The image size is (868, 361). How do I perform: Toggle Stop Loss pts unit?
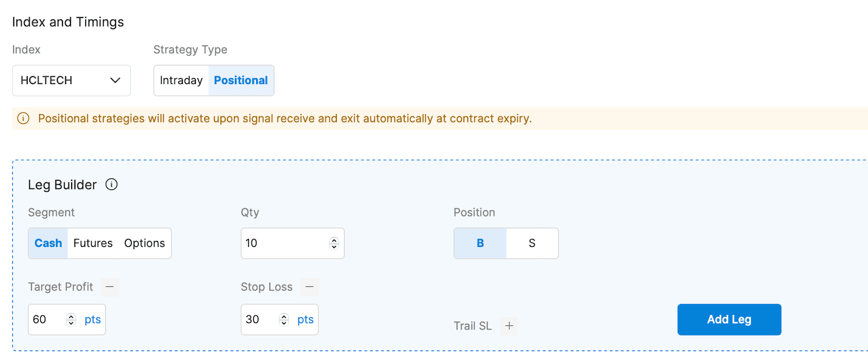[305, 320]
